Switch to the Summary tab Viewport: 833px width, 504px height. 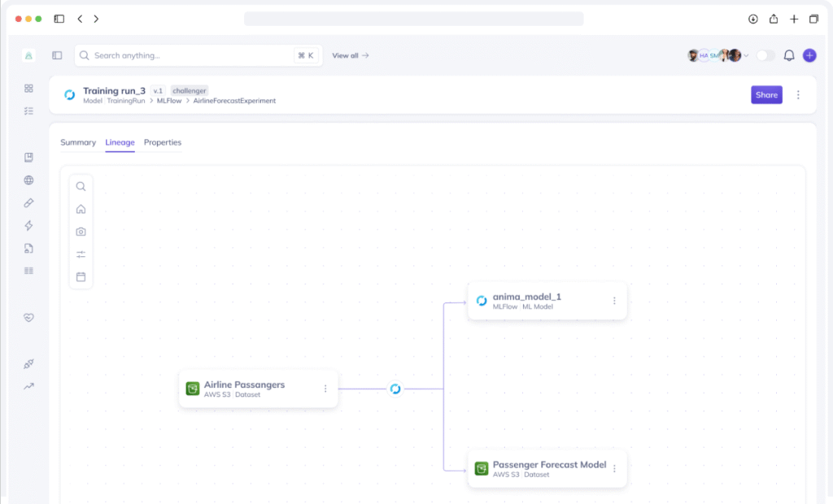(78, 142)
